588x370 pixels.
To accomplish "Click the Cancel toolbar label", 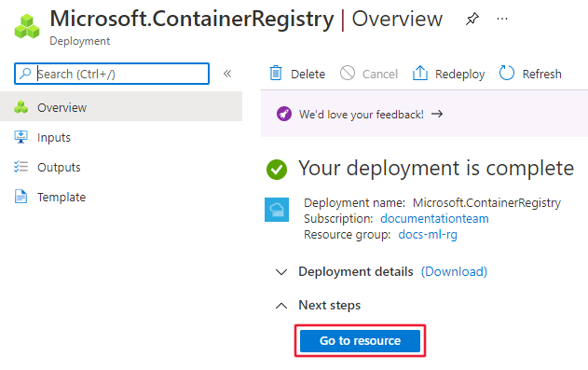I will tap(380, 74).
